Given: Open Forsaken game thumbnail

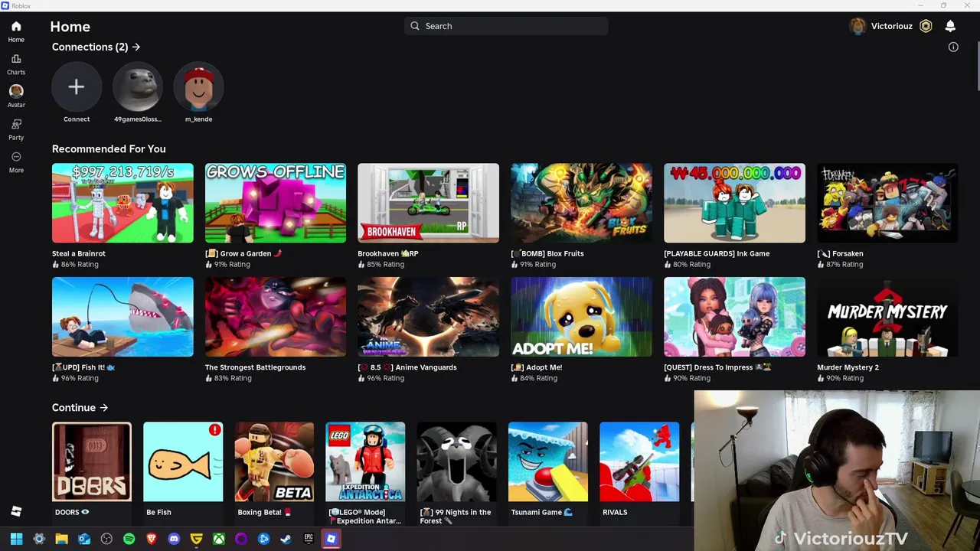Looking at the screenshot, I should (887, 203).
